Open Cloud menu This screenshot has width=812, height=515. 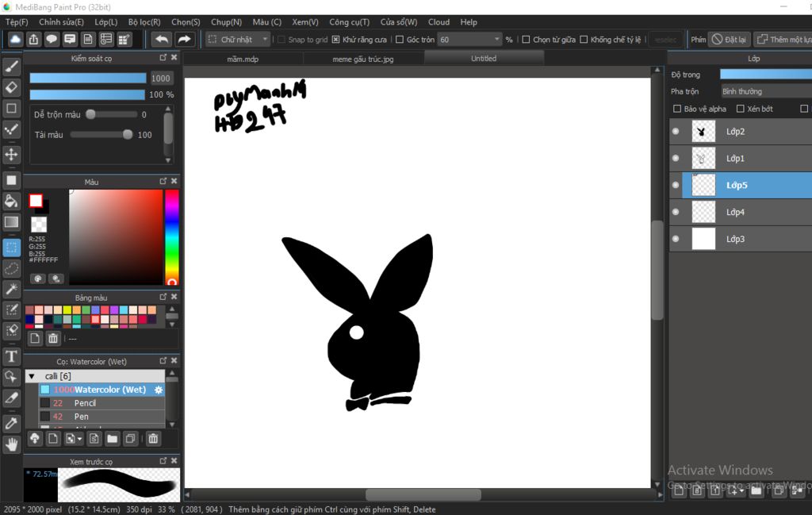439,21
